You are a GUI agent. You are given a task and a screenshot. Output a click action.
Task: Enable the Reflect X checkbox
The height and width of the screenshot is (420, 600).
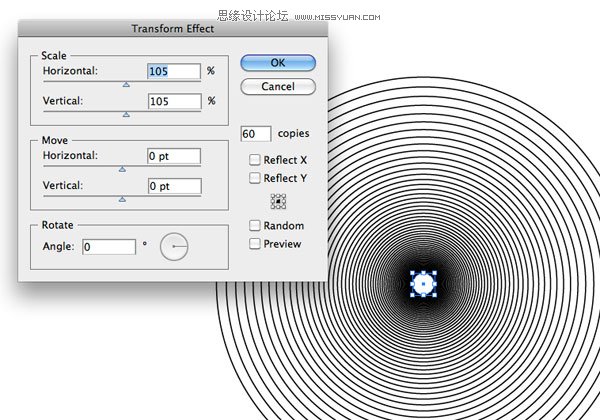tap(254, 160)
